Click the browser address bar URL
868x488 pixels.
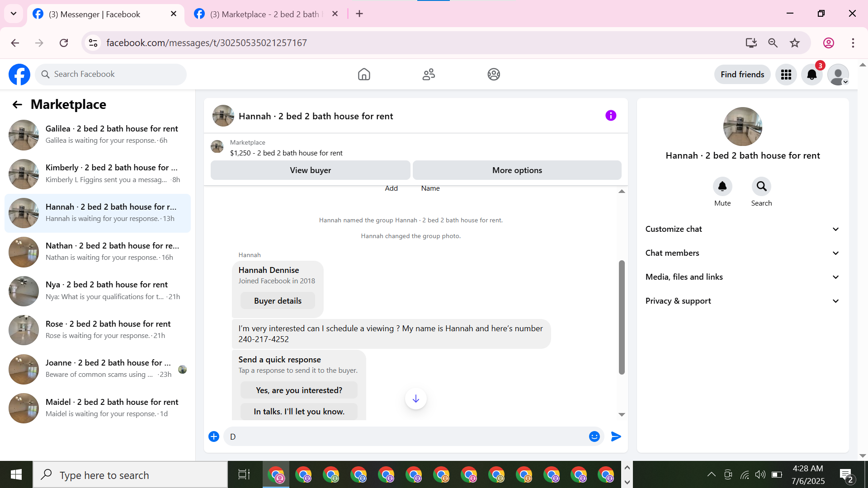[x=207, y=43]
